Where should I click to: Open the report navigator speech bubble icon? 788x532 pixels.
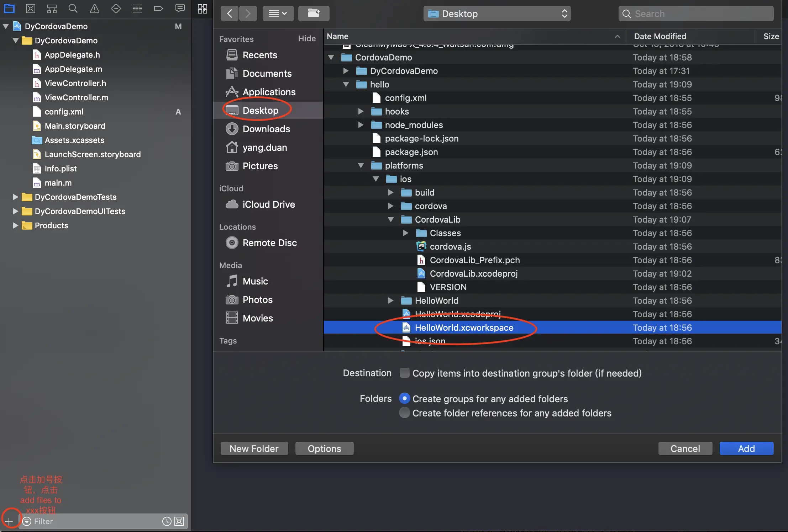click(180, 9)
